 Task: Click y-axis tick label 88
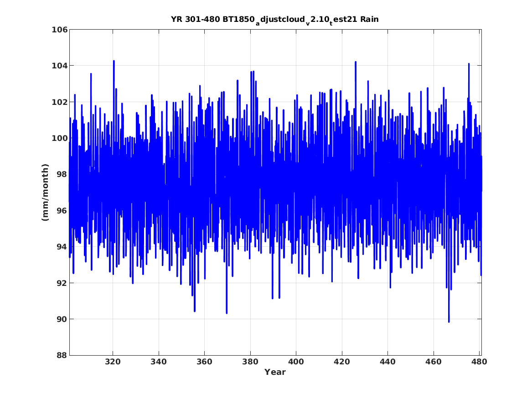[62, 355]
